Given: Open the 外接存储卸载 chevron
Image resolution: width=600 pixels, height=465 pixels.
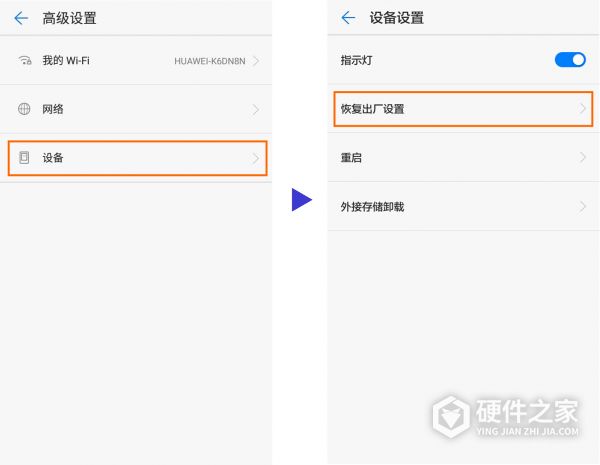Looking at the screenshot, I should (583, 206).
